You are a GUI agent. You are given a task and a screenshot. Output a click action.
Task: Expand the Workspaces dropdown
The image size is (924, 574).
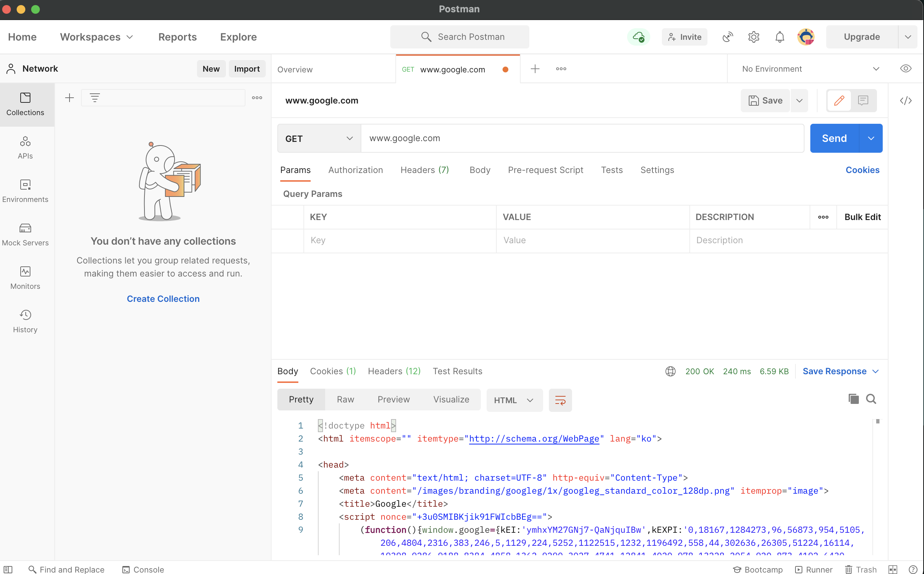96,37
